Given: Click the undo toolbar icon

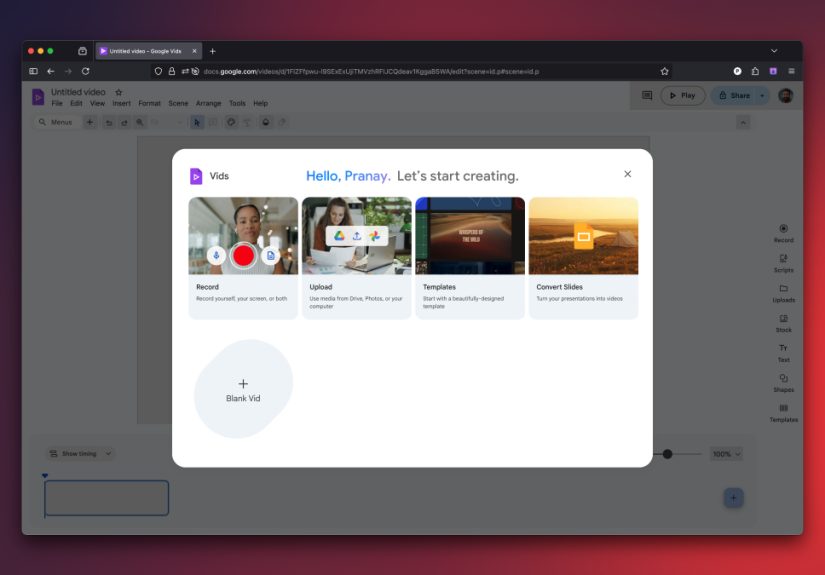Looking at the screenshot, I should click(109, 123).
